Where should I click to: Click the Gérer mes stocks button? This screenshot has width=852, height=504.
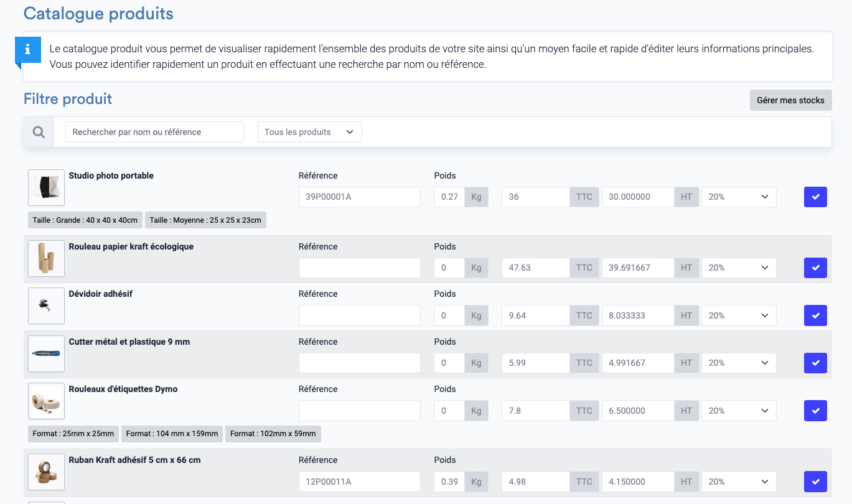[790, 100]
